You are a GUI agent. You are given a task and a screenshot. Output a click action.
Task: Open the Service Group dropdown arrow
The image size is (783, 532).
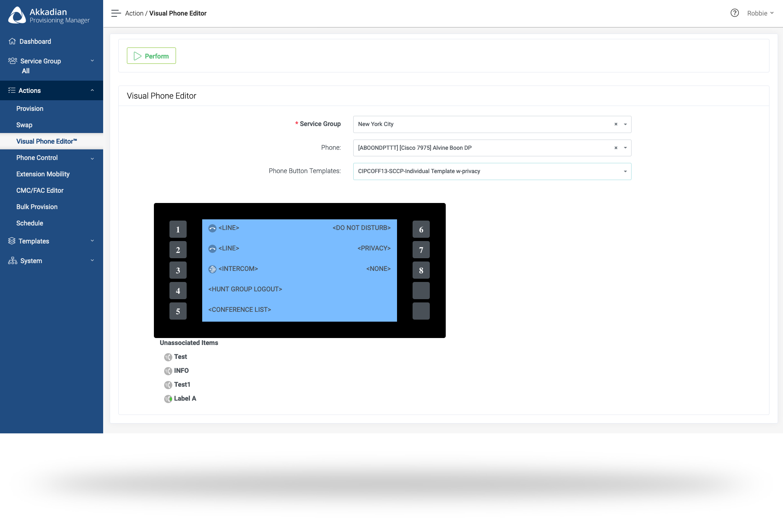[625, 124]
